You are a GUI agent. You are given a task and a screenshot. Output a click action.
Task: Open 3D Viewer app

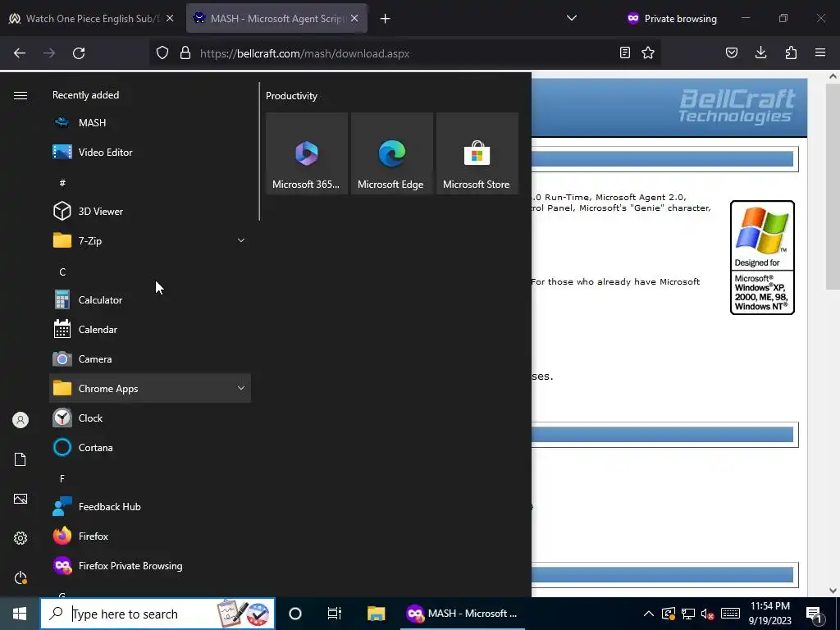pos(150,211)
